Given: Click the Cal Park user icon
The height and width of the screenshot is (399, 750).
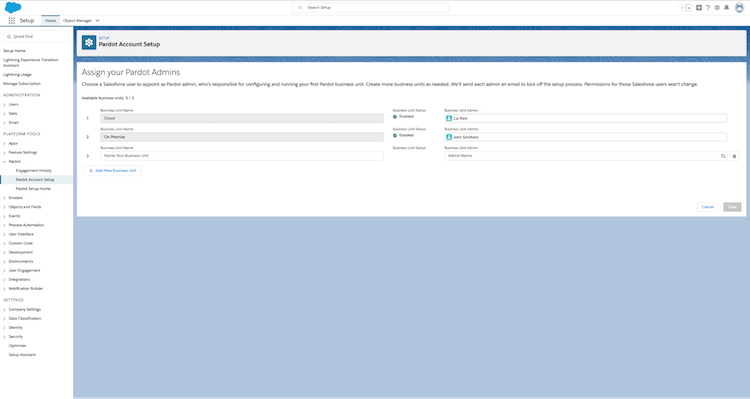Looking at the screenshot, I should pos(449,118).
